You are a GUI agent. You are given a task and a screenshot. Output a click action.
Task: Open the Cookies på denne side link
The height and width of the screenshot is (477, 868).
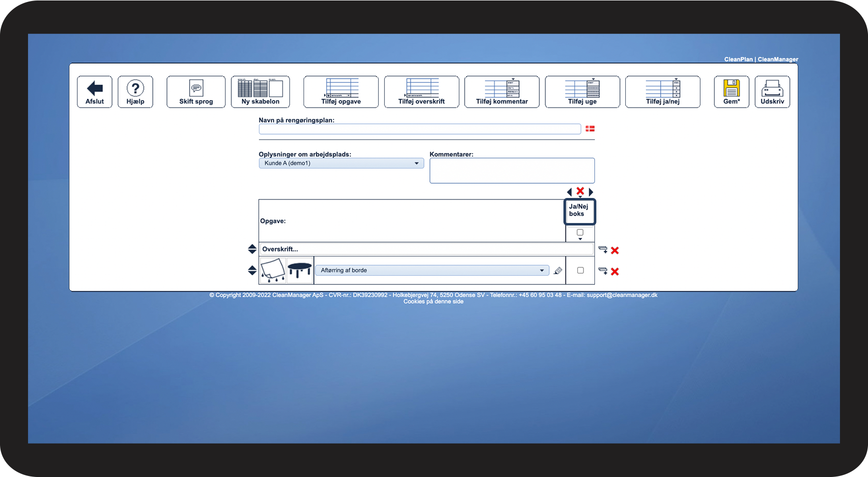coord(433,301)
